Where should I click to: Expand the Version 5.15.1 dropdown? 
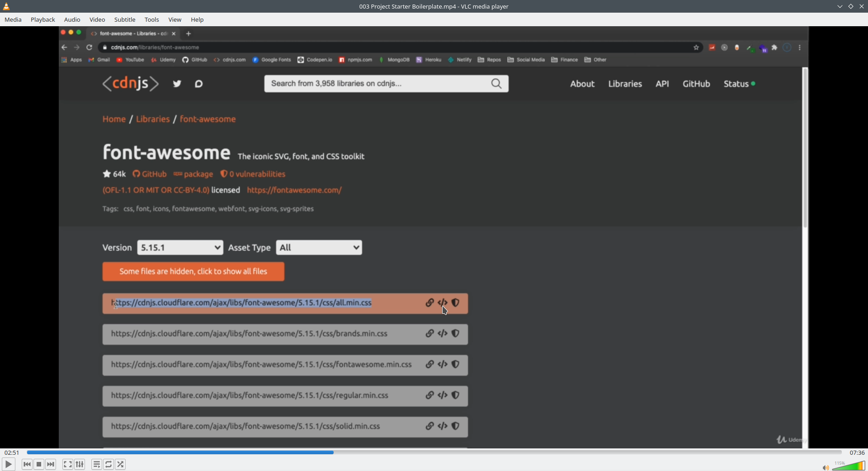(x=180, y=248)
